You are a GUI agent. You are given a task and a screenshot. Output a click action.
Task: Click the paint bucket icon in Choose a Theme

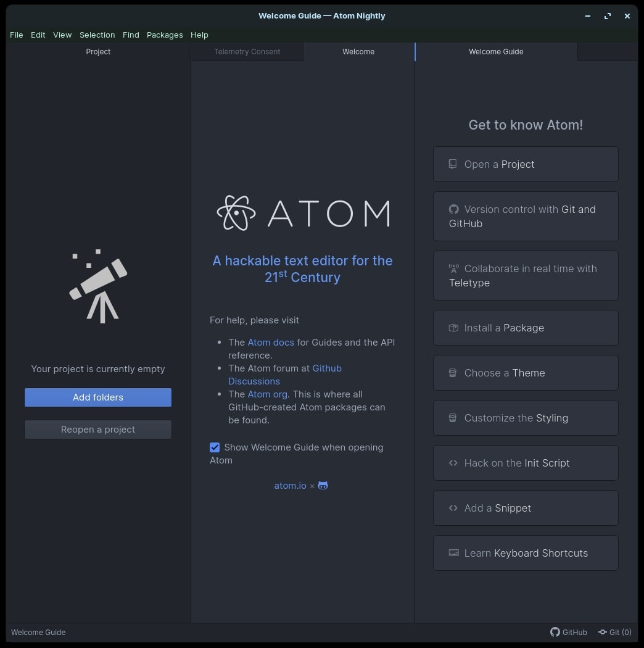coord(453,373)
